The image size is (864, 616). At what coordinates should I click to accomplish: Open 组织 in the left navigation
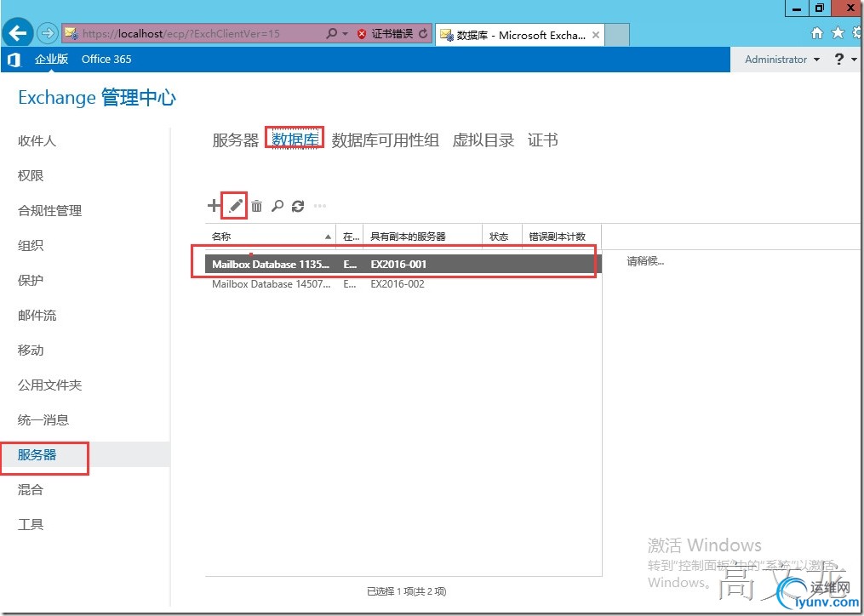[x=31, y=246]
